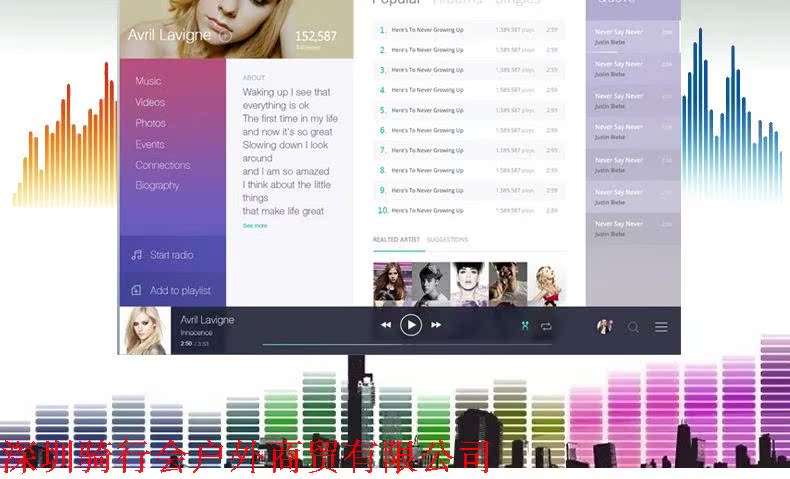Select track 3 in the Popular list
Viewport: 790px width, 479px height.
point(469,70)
